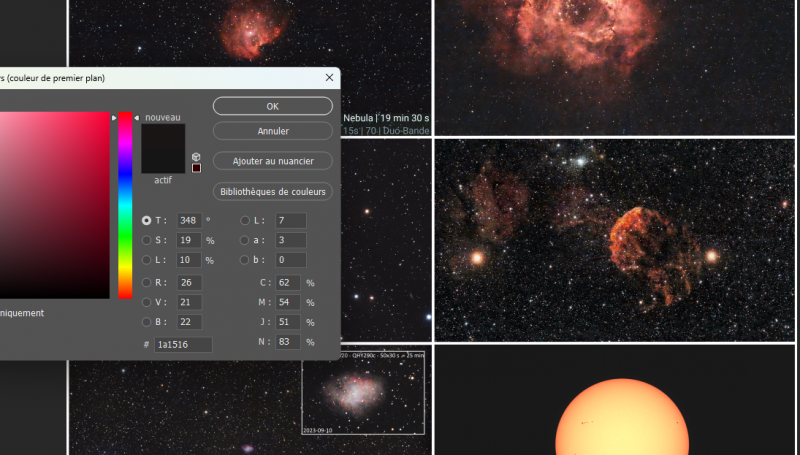The width and height of the screenshot is (800, 455).
Task: Click the orange sun image tile
Action: click(615, 400)
